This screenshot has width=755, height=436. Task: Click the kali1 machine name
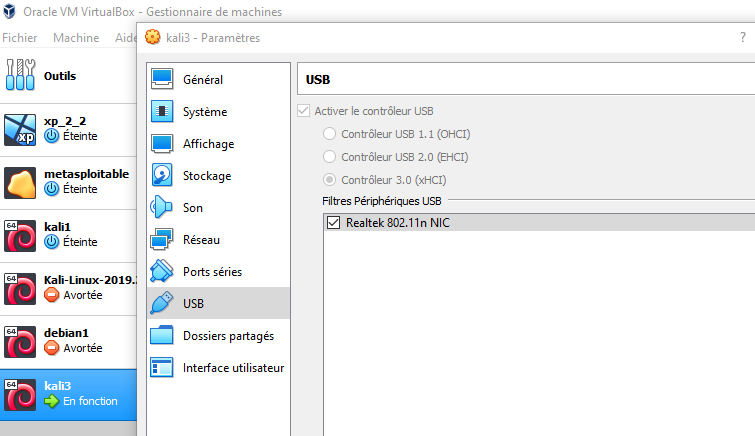coord(57,226)
